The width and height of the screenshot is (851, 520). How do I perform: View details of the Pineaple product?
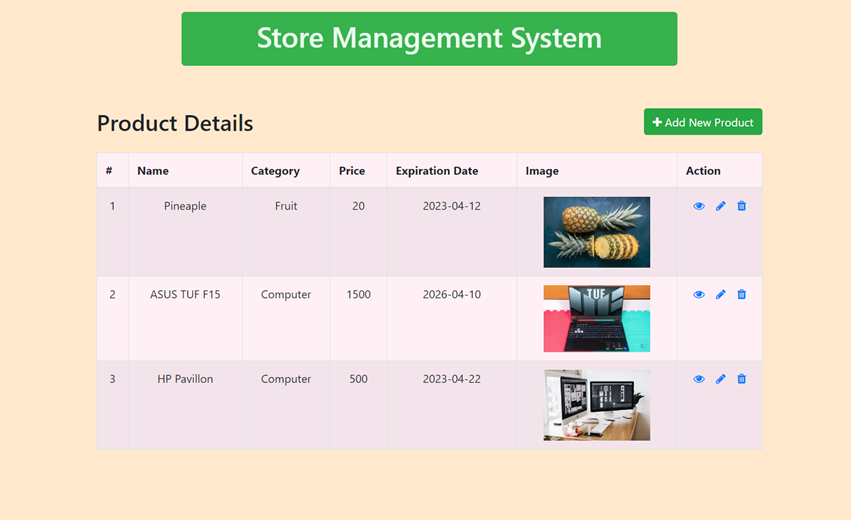point(699,206)
